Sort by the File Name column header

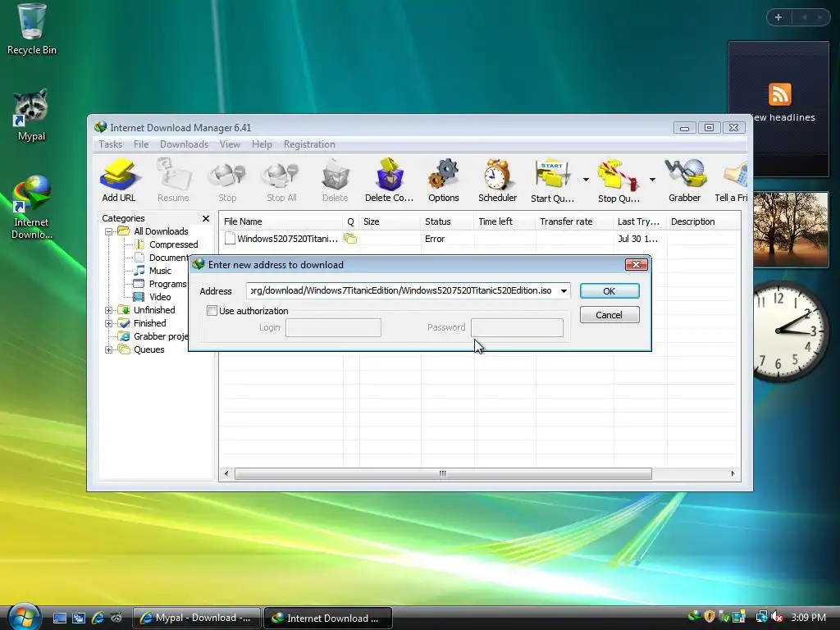tap(281, 221)
